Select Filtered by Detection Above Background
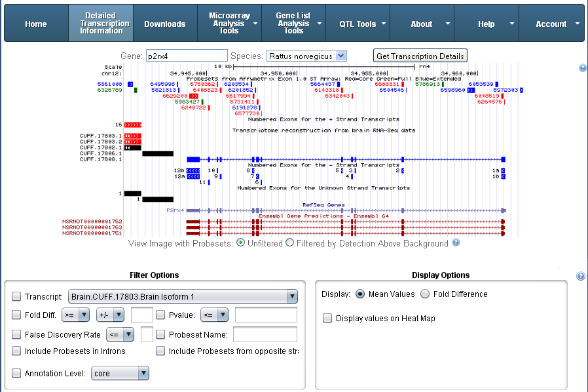588x392 pixels. click(x=290, y=243)
